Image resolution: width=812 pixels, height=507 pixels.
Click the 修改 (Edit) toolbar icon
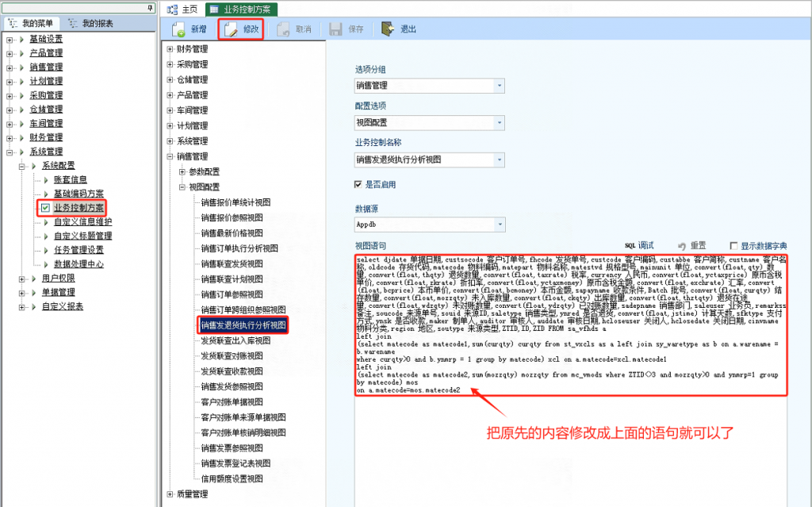tap(231, 29)
